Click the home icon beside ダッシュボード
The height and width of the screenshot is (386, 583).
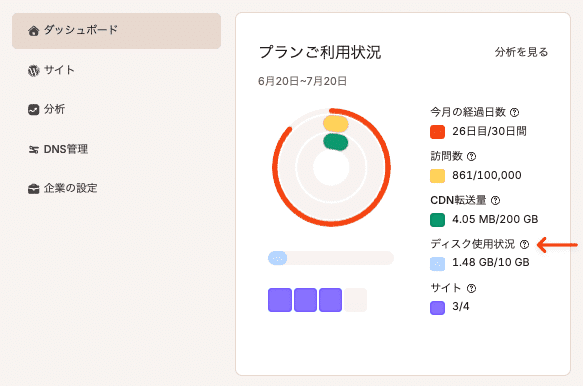(x=33, y=31)
